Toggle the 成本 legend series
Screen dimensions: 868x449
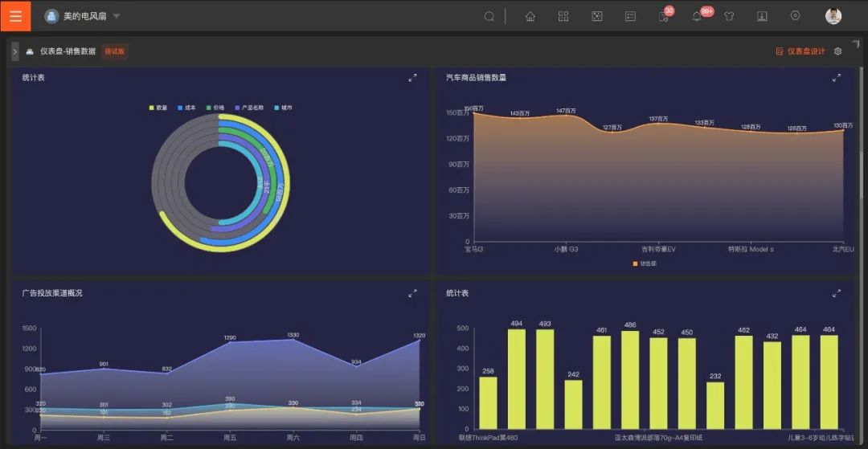[x=186, y=108]
